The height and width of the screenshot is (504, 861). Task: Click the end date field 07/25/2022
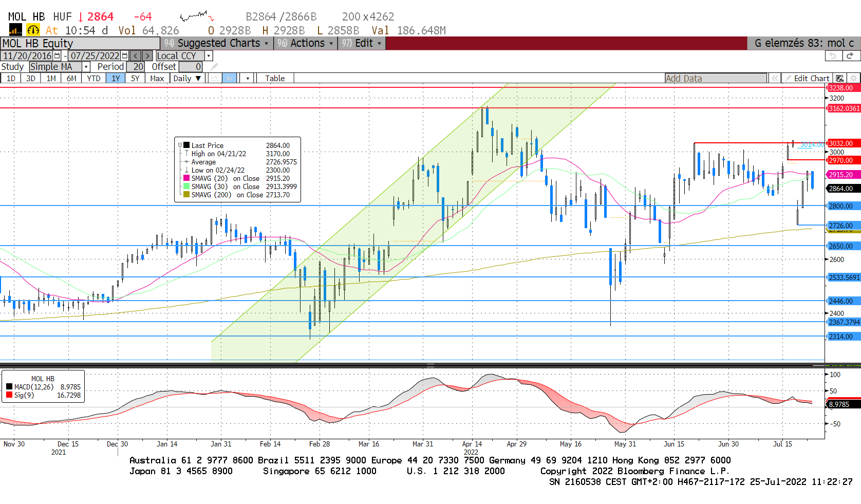95,55
